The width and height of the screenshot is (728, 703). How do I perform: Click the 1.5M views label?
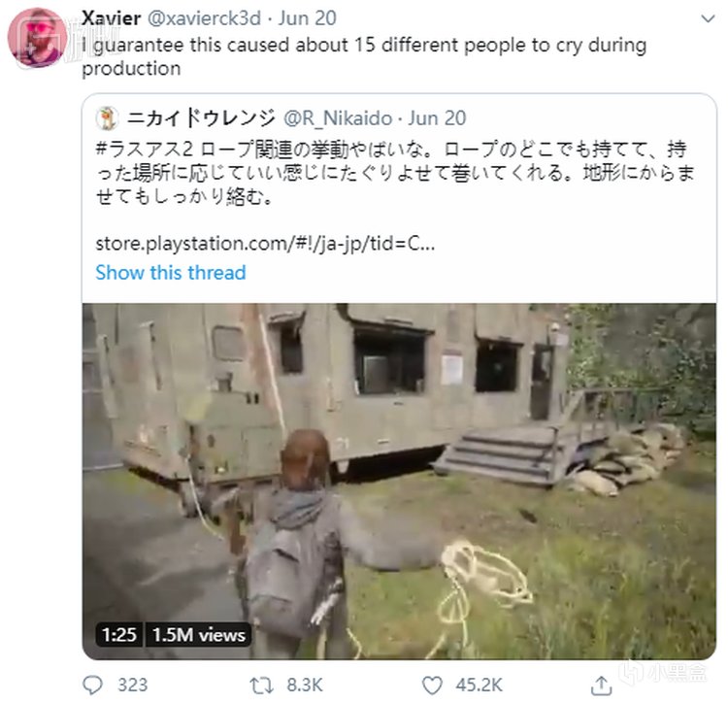[x=198, y=635]
